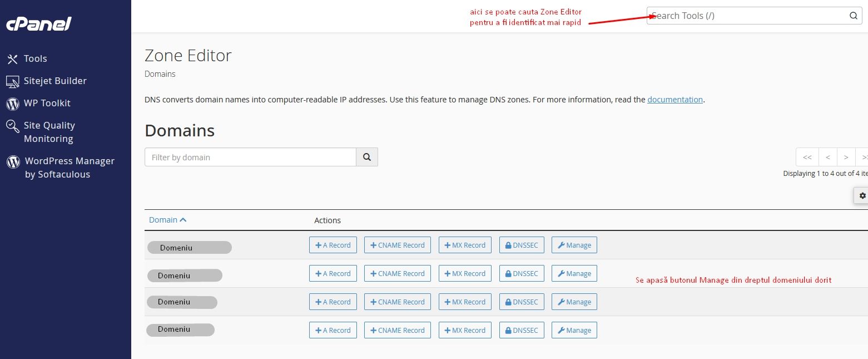The height and width of the screenshot is (359, 868).
Task: Click the Actions column header text
Action: (328, 220)
